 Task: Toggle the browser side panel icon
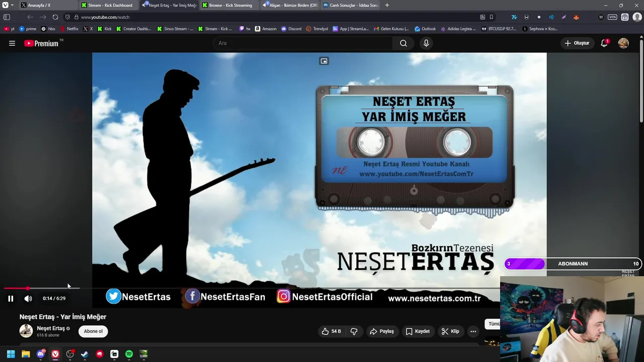[7, 17]
